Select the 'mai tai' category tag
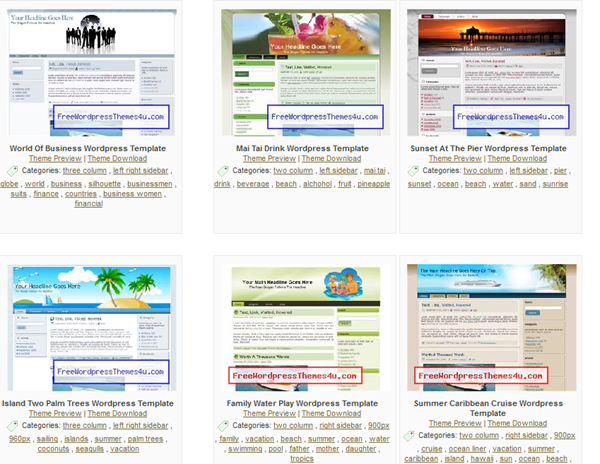600x464 pixels. click(375, 171)
